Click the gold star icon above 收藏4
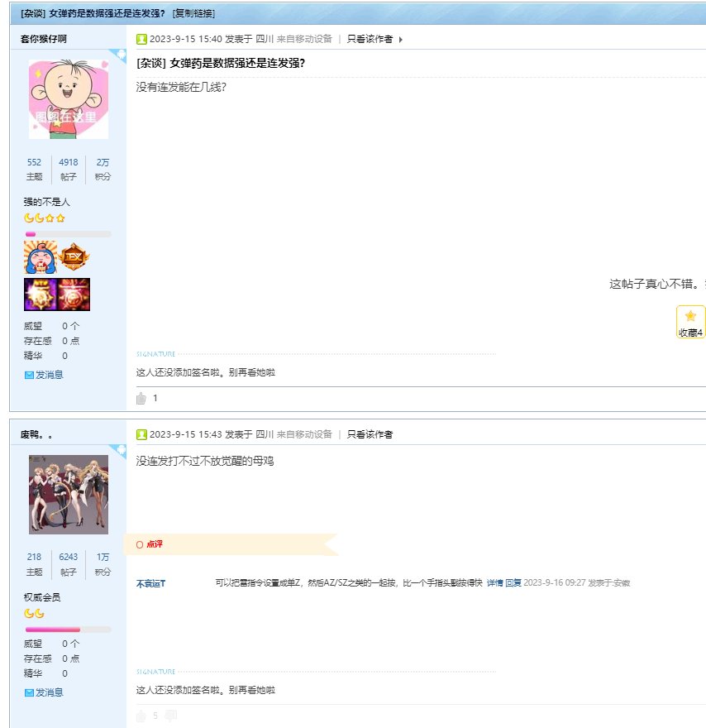706x728 pixels. [690, 316]
